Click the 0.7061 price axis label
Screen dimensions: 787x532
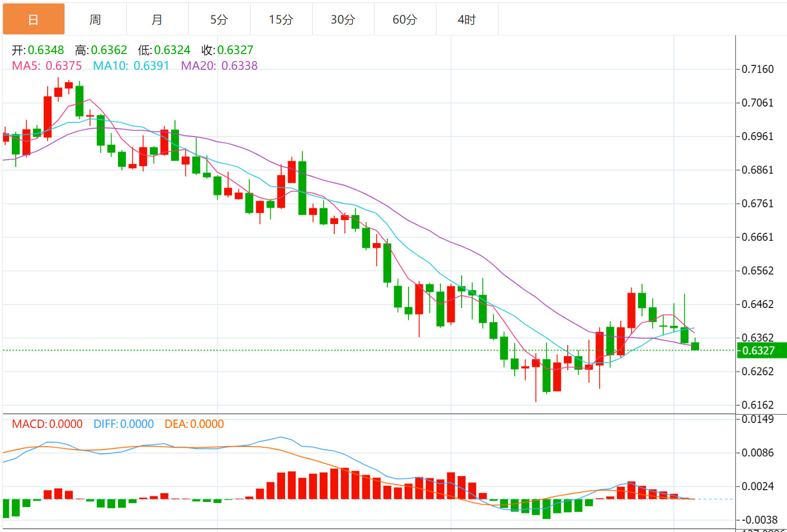pyautogui.click(x=758, y=103)
